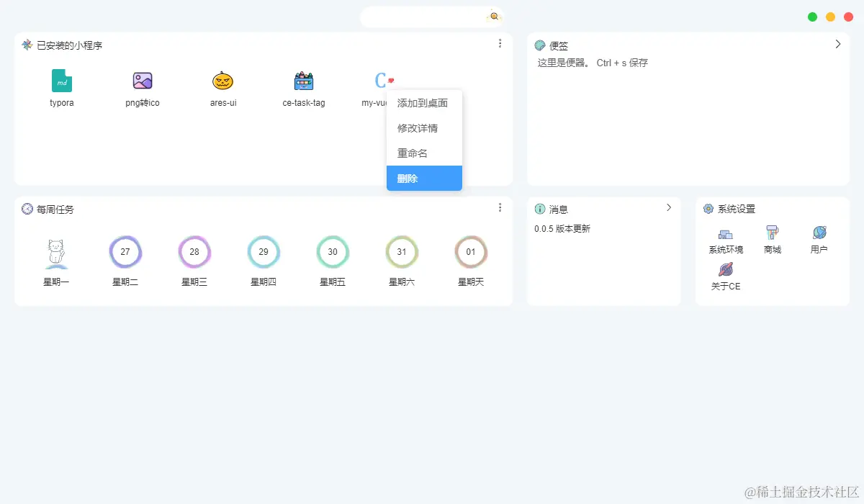The height and width of the screenshot is (504, 864).
Task: Click the yellow window control button
Action: point(831,17)
